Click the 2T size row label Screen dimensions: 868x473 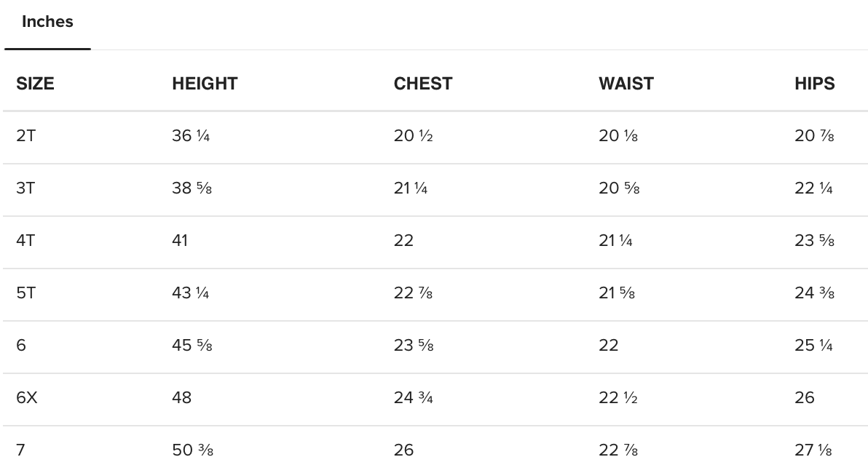coord(25,136)
